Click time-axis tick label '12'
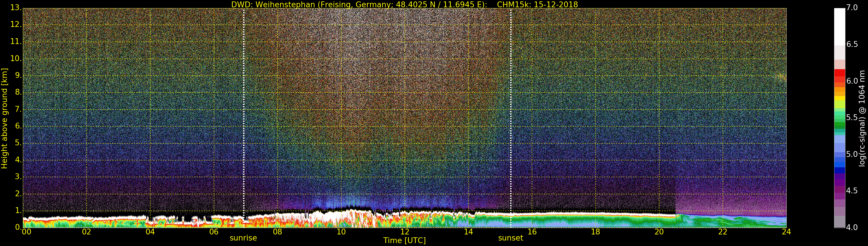Image resolution: width=868 pixels, height=246 pixels. pyautogui.click(x=405, y=232)
